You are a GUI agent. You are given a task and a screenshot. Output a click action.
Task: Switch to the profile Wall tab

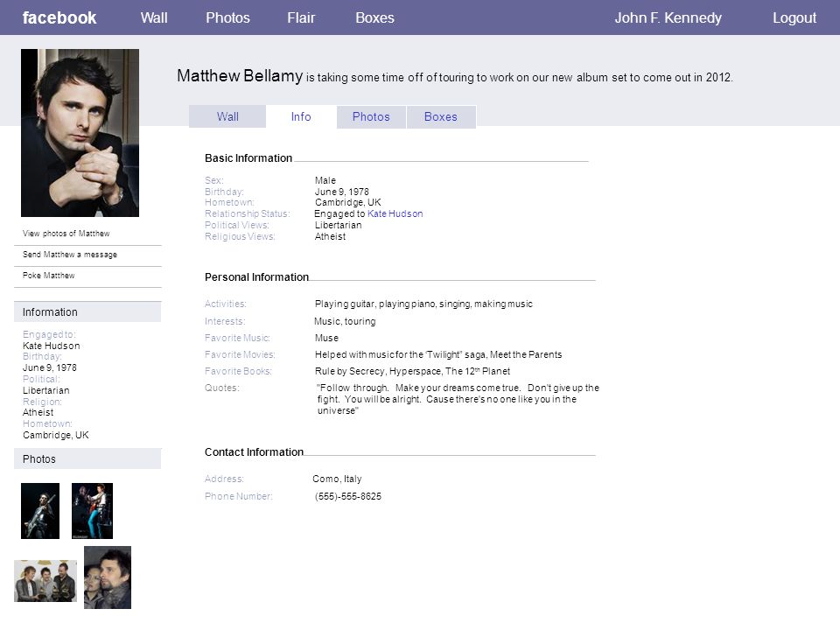click(227, 116)
